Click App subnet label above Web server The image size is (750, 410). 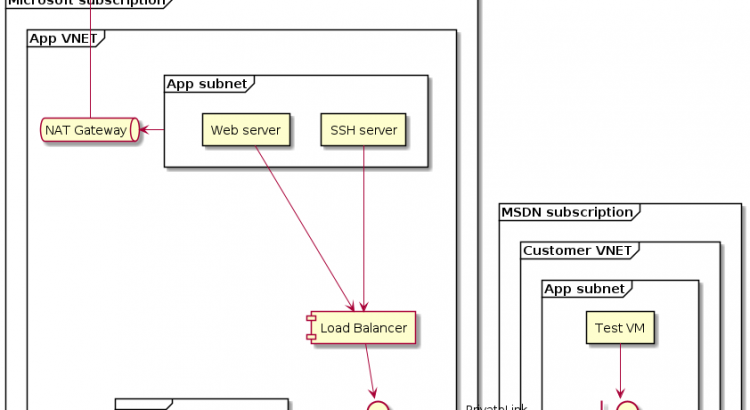(207, 84)
